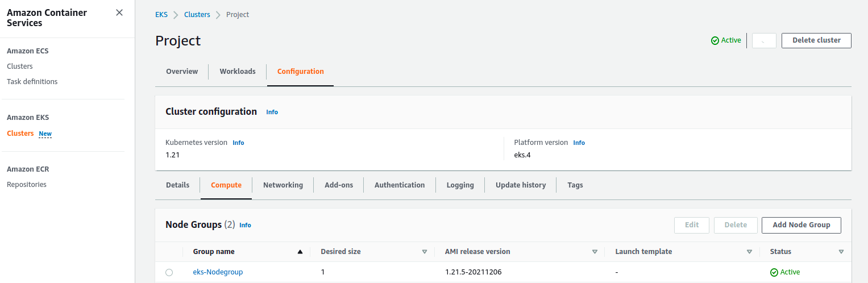Click the Desired size column header
This screenshot has height=283, width=868.
[x=340, y=252]
